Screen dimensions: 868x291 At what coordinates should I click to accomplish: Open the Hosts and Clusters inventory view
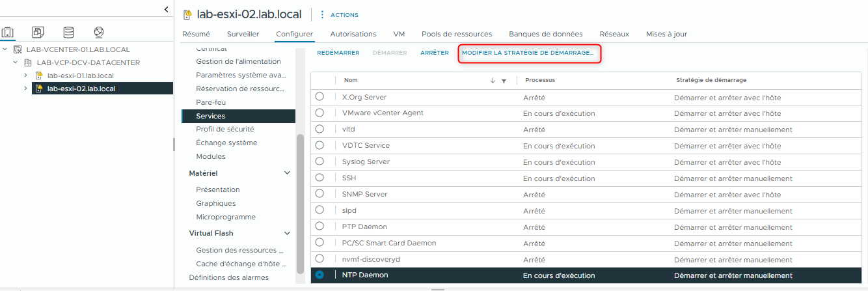pos(8,32)
